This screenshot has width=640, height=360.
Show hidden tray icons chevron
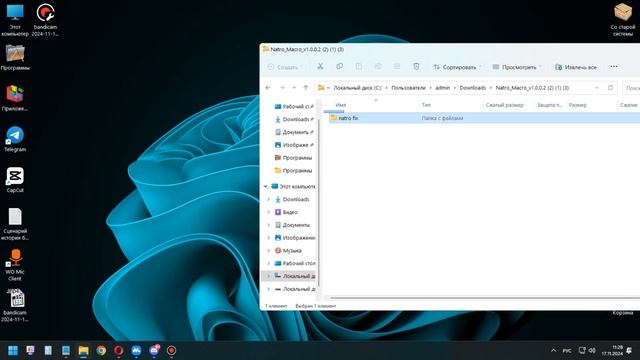(553, 351)
